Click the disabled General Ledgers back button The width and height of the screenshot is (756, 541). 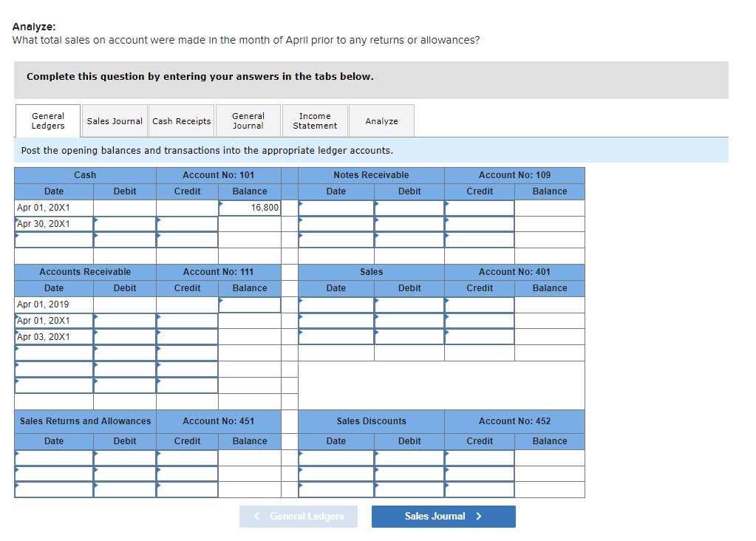[299, 517]
